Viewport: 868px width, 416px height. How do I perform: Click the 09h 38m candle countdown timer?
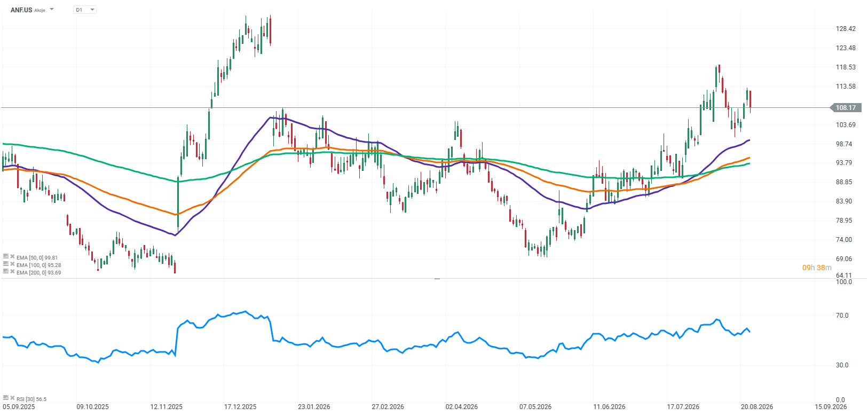click(x=817, y=268)
